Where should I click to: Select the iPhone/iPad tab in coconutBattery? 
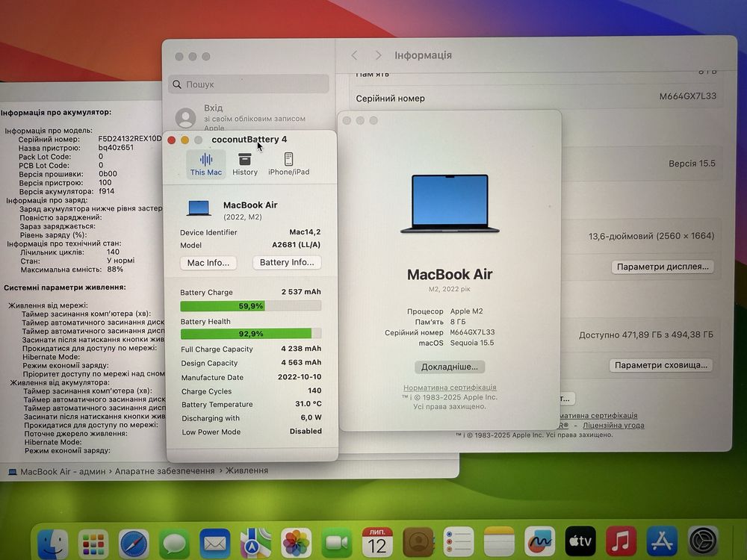click(288, 164)
